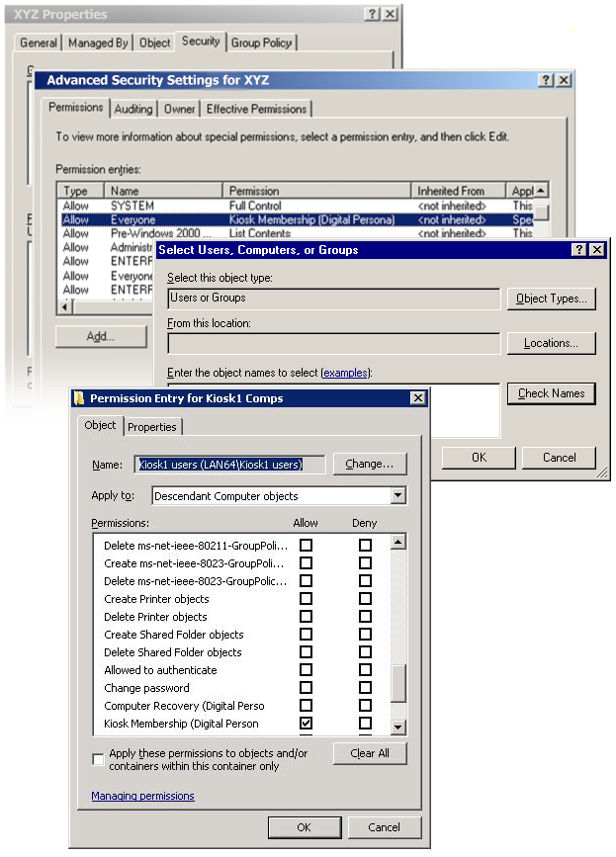Open Locations browser
The image size is (616, 857).
(551, 343)
